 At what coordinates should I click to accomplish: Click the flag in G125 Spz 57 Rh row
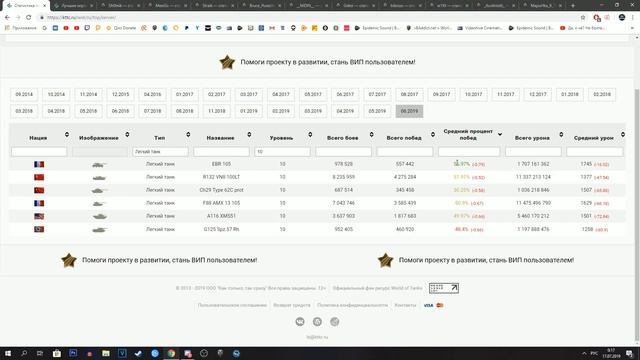pyautogui.click(x=39, y=229)
